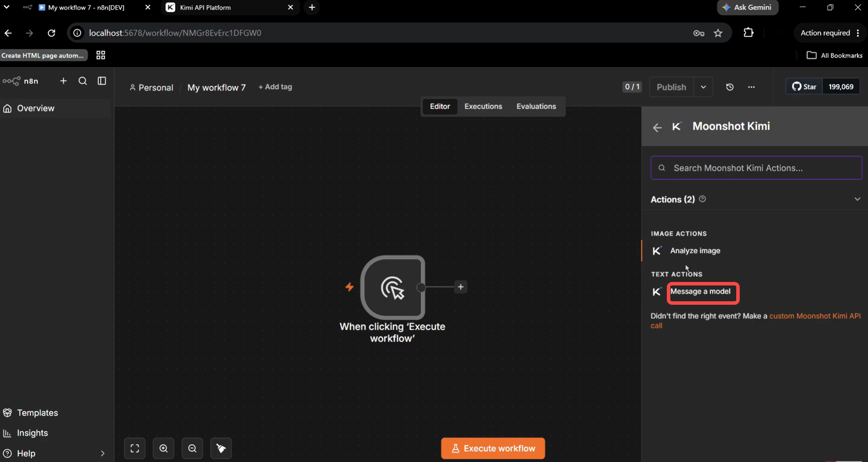Click the n8n logo in sidebar
This screenshot has width=868, height=462.
[x=21, y=81]
